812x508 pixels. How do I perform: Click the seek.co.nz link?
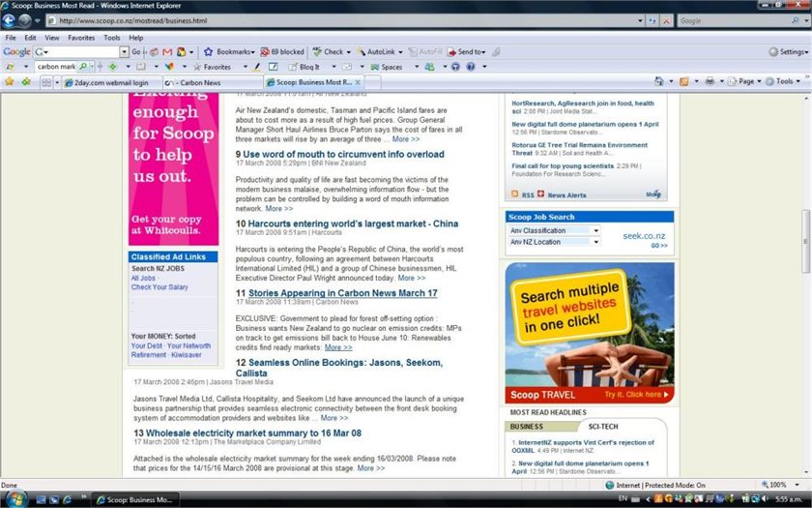click(x=644, y=235)
